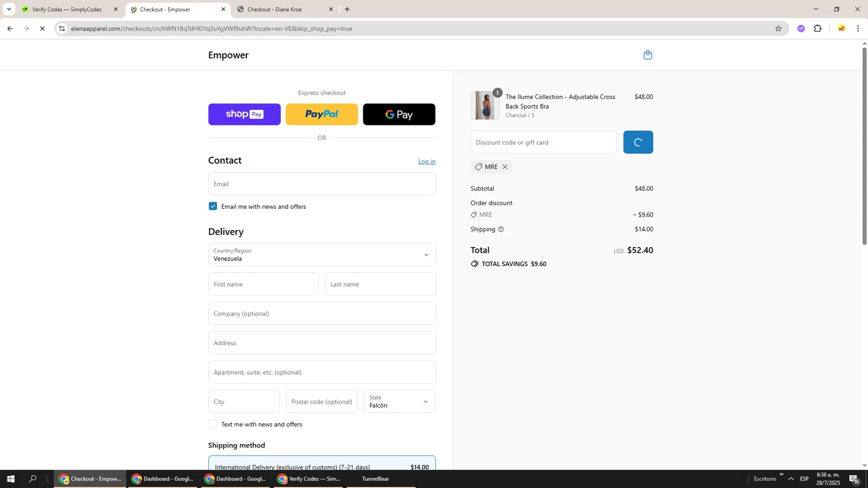Click the First name field

point(263,284)
